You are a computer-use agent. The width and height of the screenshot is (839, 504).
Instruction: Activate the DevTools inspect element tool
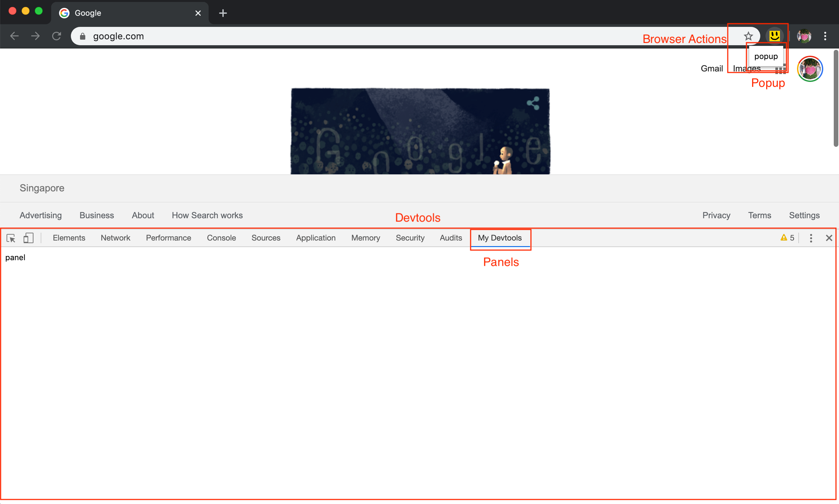pyautogui.click(x=11, y=238)
